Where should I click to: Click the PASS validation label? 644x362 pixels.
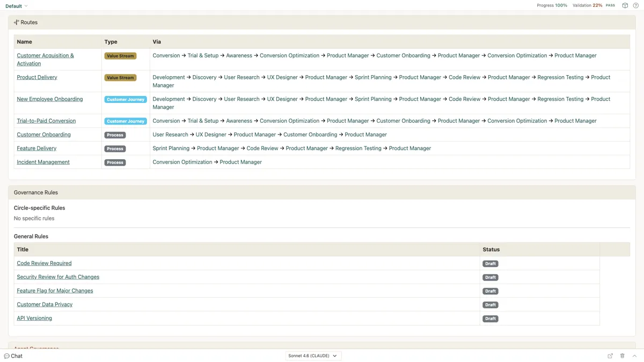[610, 5]
